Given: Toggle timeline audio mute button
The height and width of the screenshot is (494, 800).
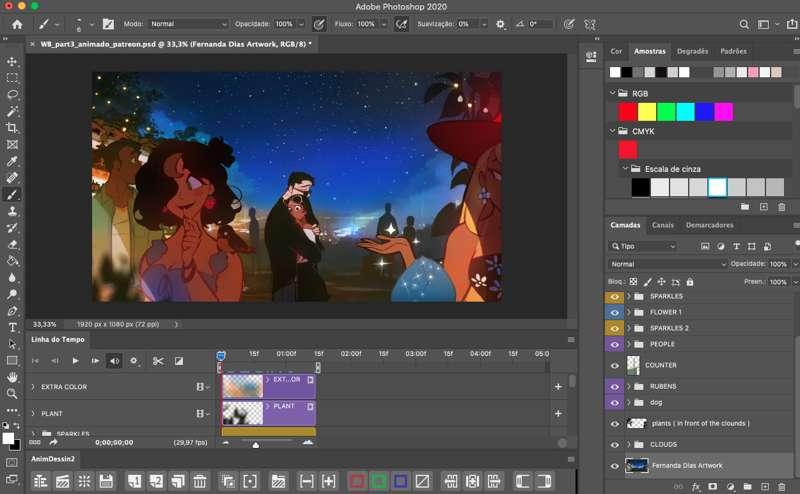Looking at the screenshot, I should coord(114,361).
